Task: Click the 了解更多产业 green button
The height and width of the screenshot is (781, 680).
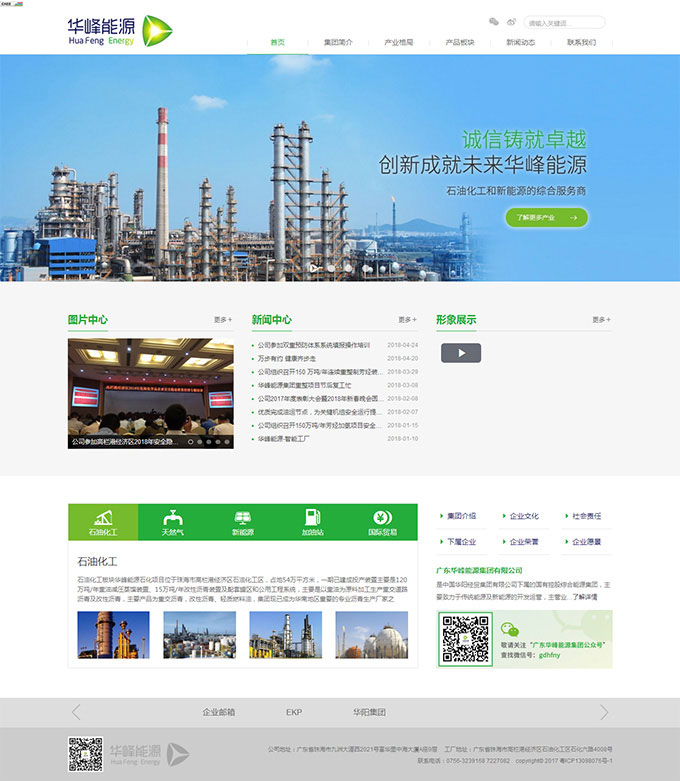Action: (546, 217)
